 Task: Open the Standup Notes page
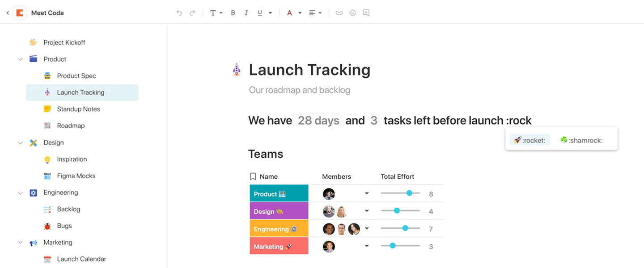[78, 109]
